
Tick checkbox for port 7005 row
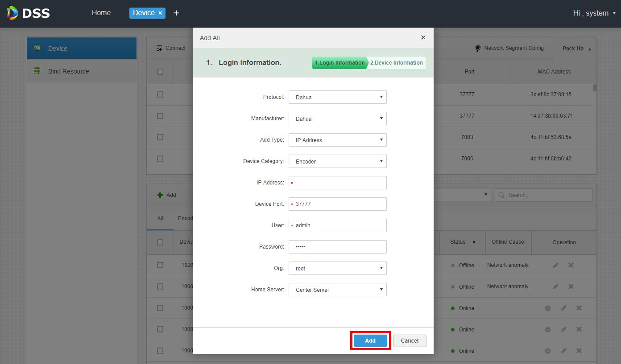coord(160,159)
